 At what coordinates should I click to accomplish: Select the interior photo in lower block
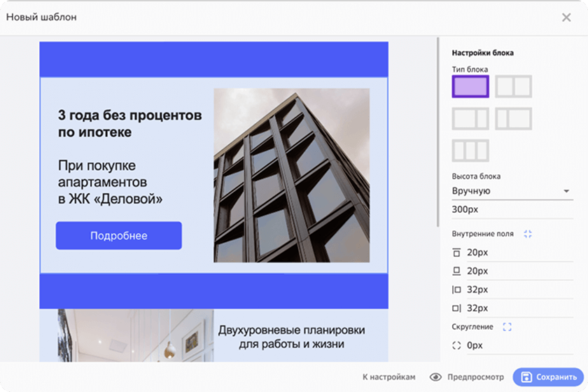(x=135, y=335)
